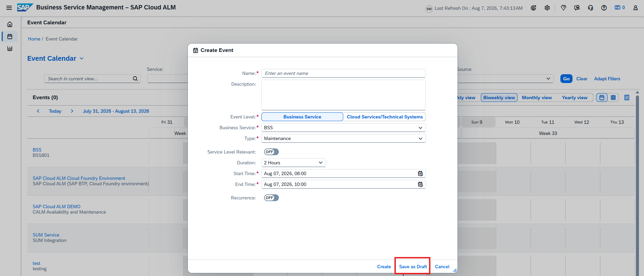The height and width of the screenshot is (276, 644).
Task: Toggle Service Level Relevant switch
Action: [271, 152]
